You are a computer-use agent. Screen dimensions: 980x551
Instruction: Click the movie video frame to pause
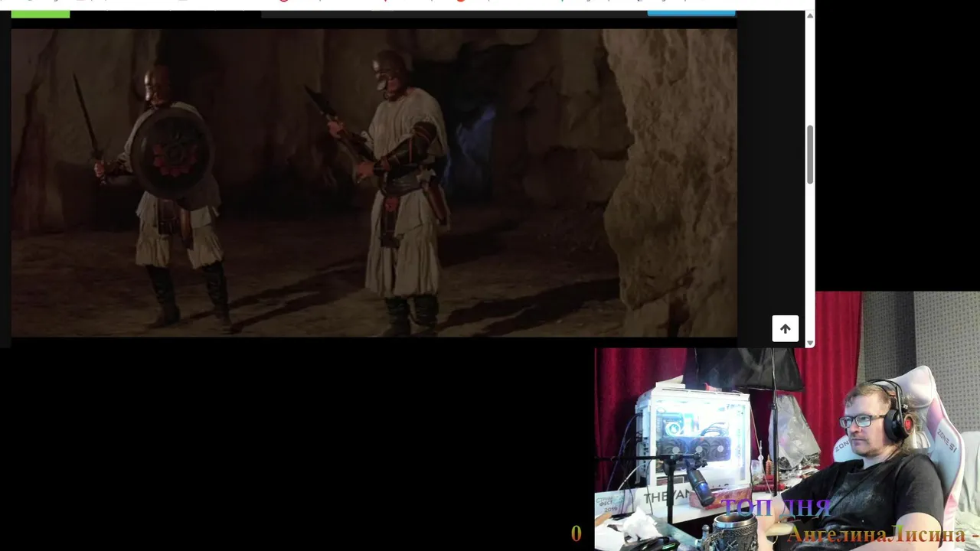point(374,183)
